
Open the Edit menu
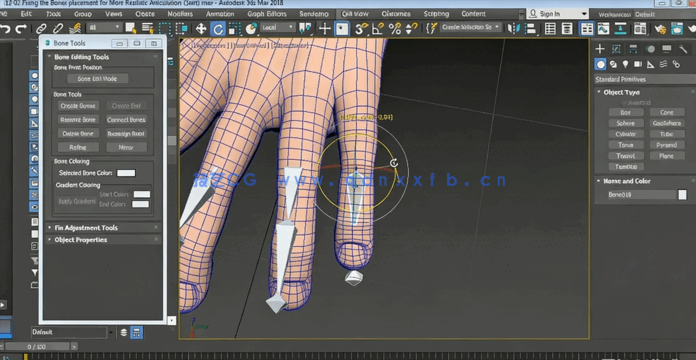coord(26,14)
